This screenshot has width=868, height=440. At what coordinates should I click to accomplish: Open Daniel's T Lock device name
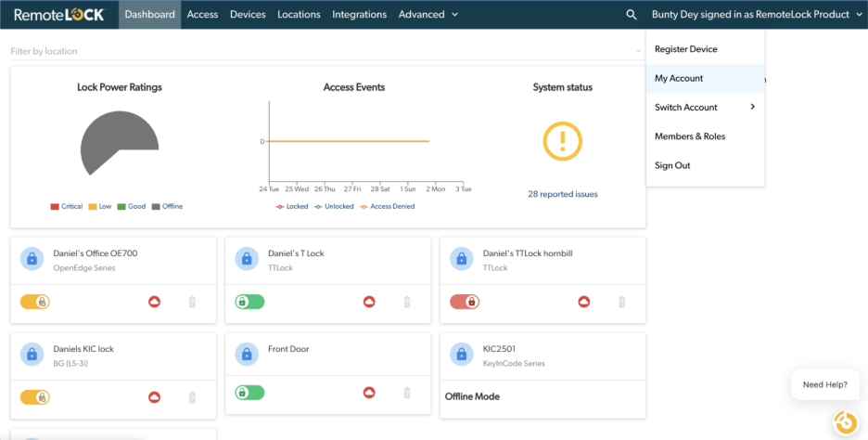pyautogui.click(x=296, y=253)
